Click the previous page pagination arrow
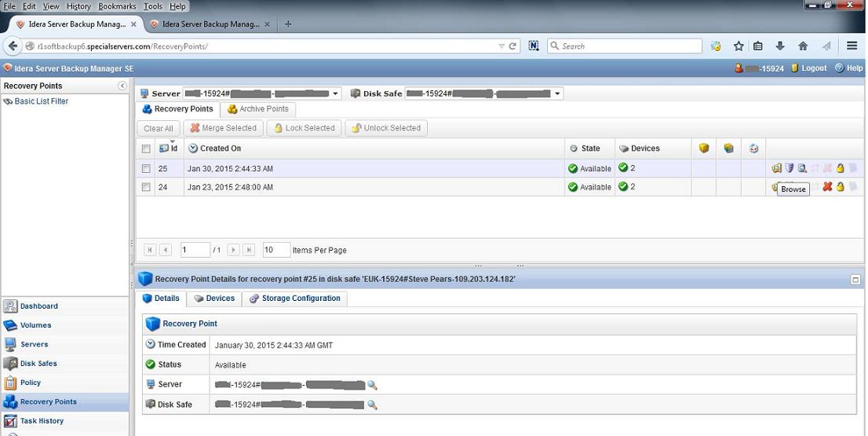 [165, 250]
